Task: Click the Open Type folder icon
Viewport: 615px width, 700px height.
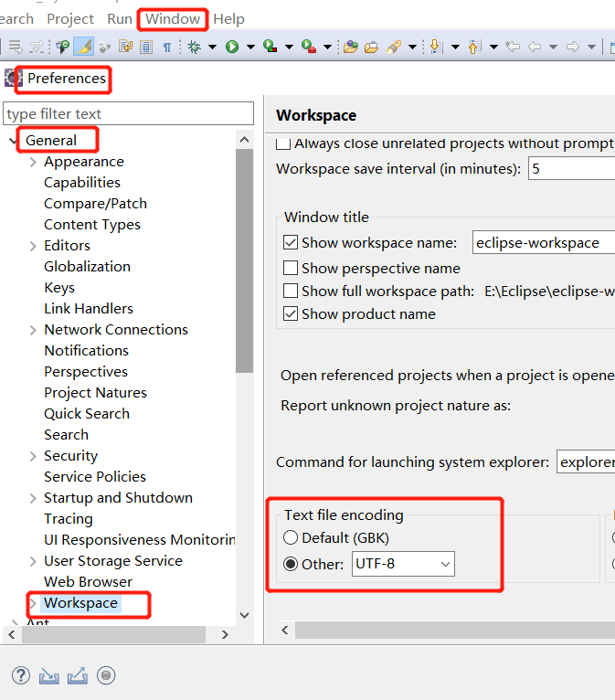Action: point(351,47)
